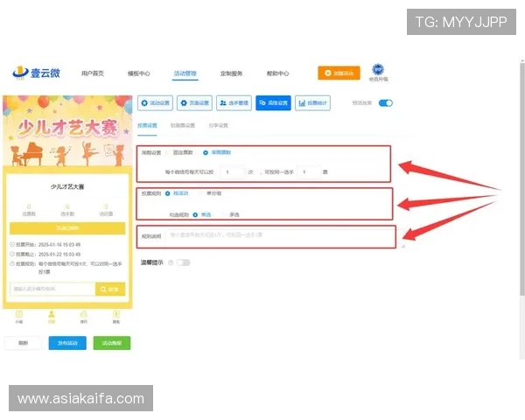This screenshot has height=420, width=525.
Task: Go to 用户首页 in top navigation
Action: pyautogui.click(x=93, y=73)
